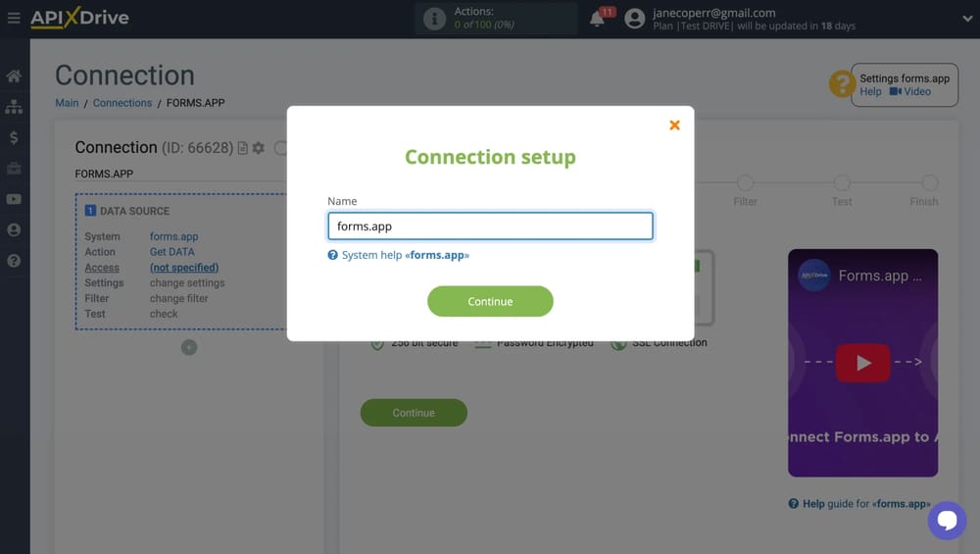This screenshot has width=980, height=554.
Task: Close the Connection setup dialog
Action: (x=674, y=125)
